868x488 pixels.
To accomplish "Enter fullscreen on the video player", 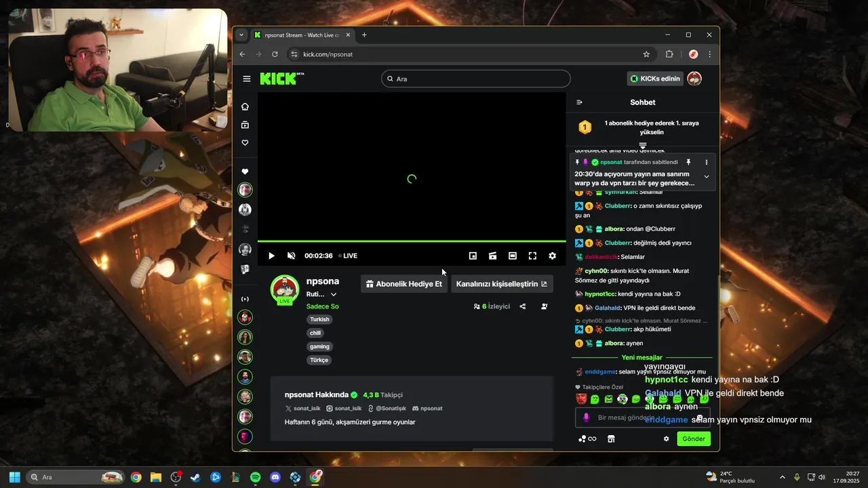I will coord(532,256).
